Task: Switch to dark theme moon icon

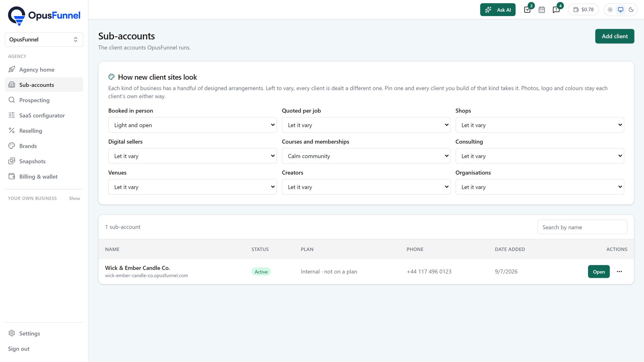Action: 631,10
